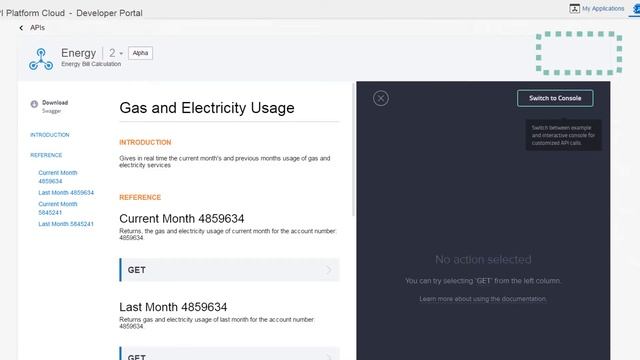Click the Energy API logo icon

pyautogui.click(x=41, y=59)
